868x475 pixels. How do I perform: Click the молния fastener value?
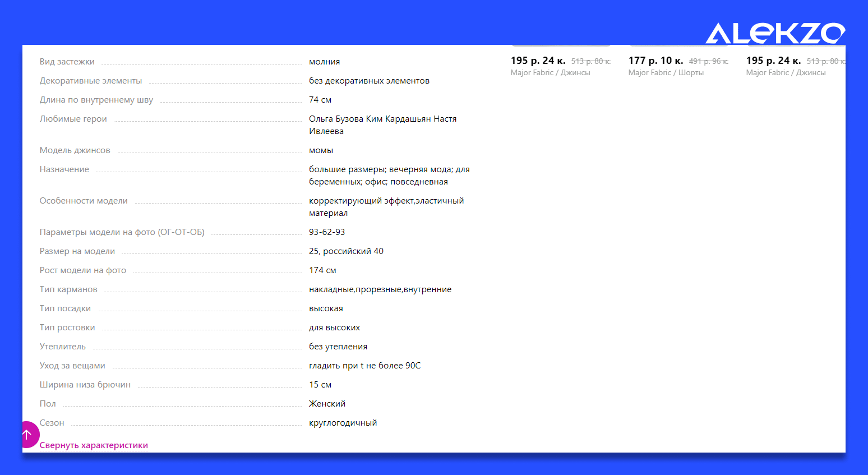coord(324,62)
